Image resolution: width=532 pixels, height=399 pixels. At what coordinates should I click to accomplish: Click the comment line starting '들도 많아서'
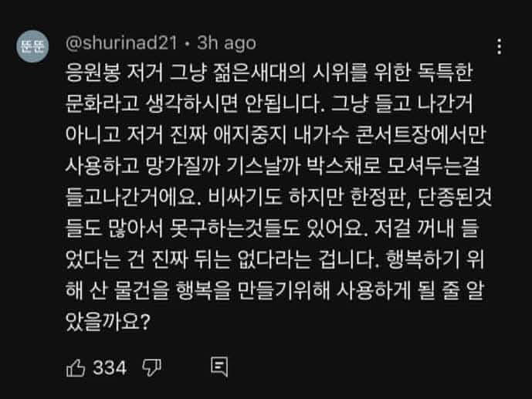pyautogui.click(x=273, y=228)
